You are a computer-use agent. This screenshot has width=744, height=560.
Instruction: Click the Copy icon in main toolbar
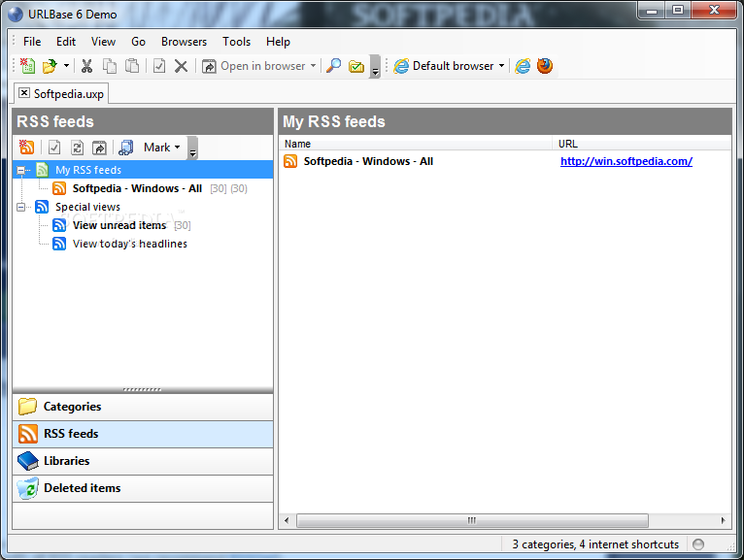[110, 66]
